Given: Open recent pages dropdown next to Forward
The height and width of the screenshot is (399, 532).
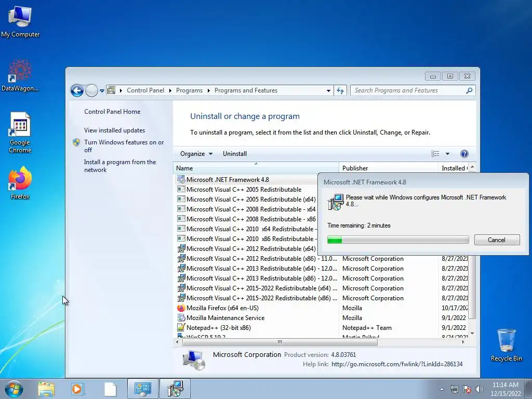Looking at the screenshot, I should (x=102, y=90).
